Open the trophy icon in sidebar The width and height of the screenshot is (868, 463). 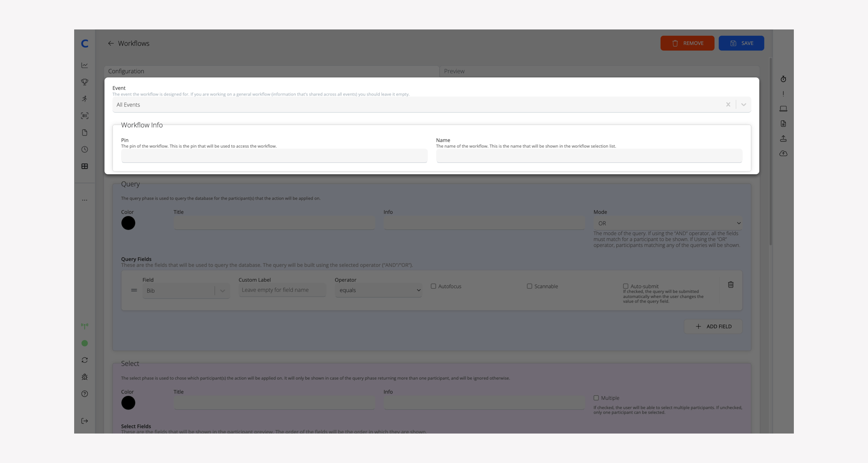click(x=85, y=82)
